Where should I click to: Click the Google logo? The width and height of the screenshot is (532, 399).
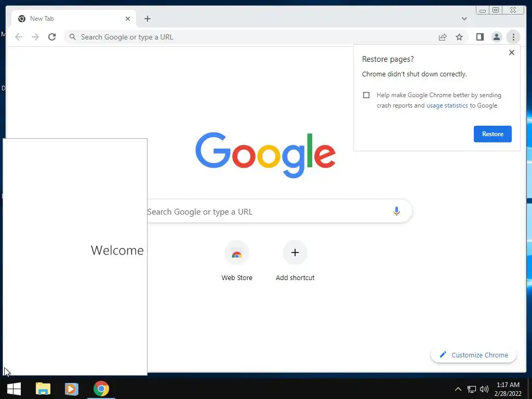(x=265, y=154)
